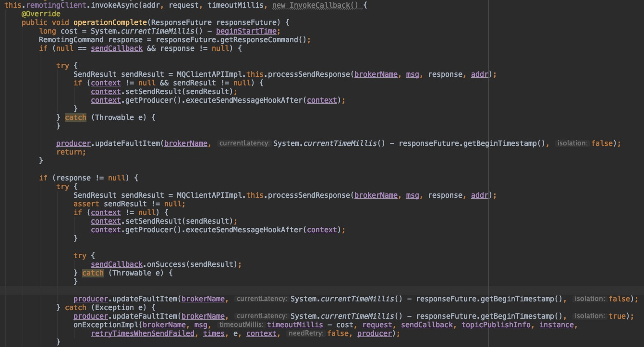Image resolution: width=644 pixels, height=347 pixels.
Task: Click the assert keyword
Action: coord(86,204)
